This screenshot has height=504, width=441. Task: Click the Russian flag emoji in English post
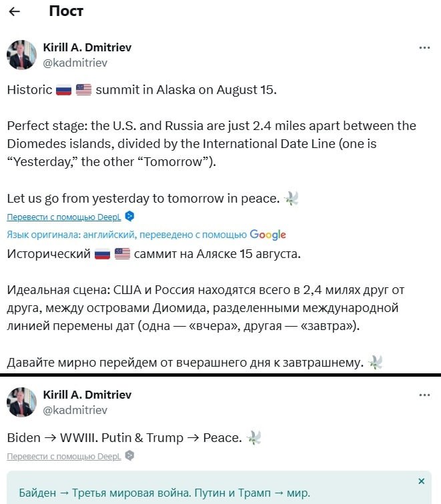63,90
